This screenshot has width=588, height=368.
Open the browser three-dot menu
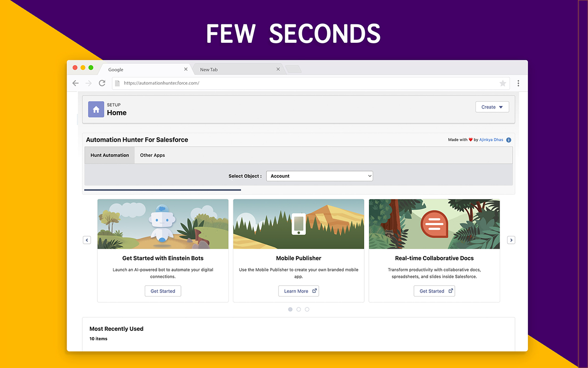tap(518, 83)
